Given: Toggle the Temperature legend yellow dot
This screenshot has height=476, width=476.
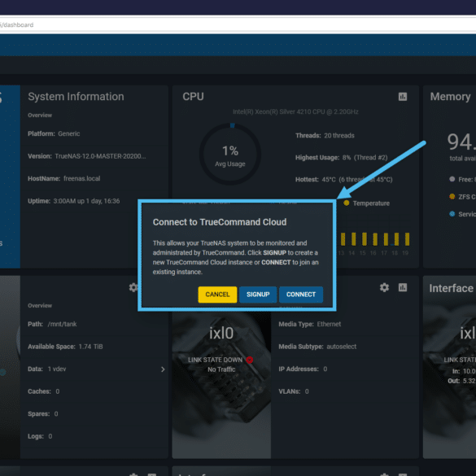Looking at the screenshot, I should pos(347,203).
